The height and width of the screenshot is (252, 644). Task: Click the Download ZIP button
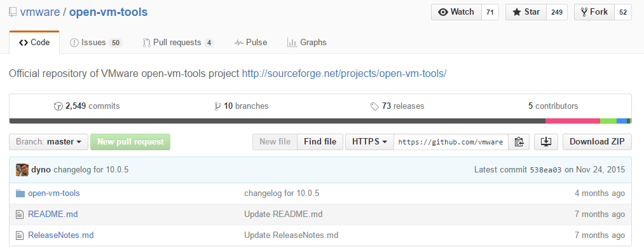tap(597, 142)
